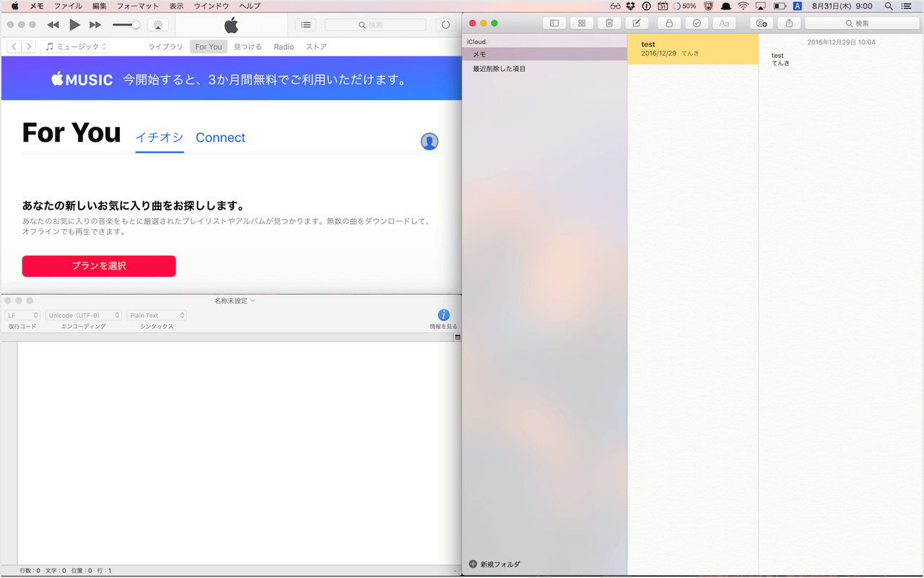Image resolution: width=924 pixels, height=578 pixels.
Task: Open the Apple menu
Action: click(x=14, y=6)
